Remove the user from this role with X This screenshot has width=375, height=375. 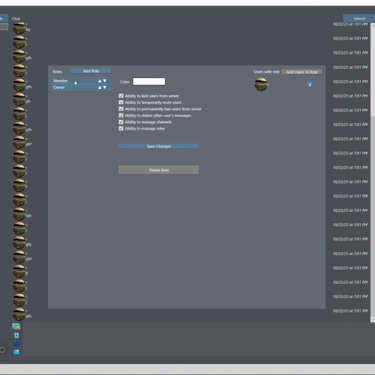coord(310,85)
